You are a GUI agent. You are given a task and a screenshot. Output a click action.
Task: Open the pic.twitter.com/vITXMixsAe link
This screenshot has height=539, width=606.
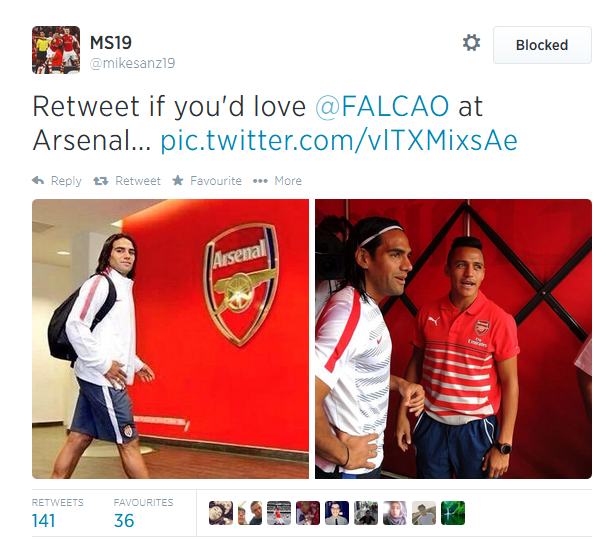[x=339, y=141]
